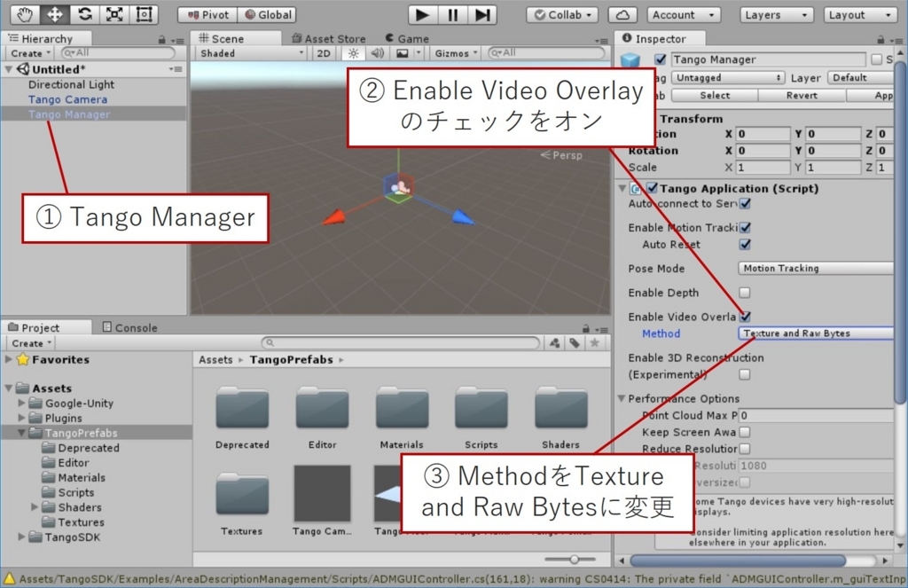Image resolution: width=908 pixels, height=588 pixels.
Task: Start Play mode
Action: (423, 14)
